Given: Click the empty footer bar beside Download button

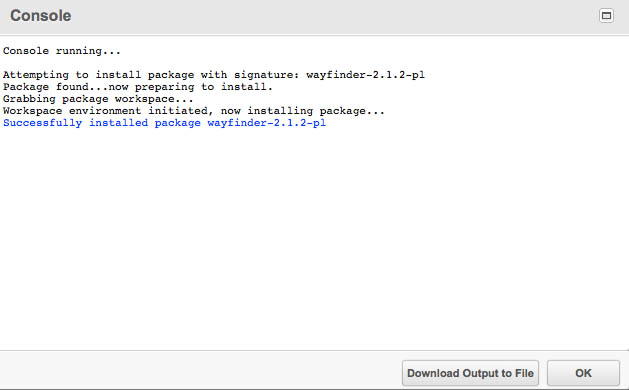Looking at the screenshot, I should 201,373.
